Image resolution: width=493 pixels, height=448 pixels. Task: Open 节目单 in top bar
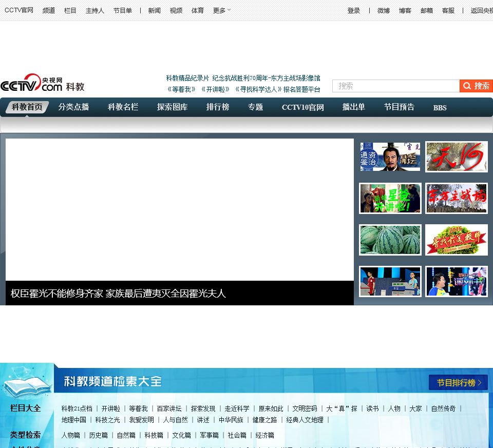click(123, 10)
